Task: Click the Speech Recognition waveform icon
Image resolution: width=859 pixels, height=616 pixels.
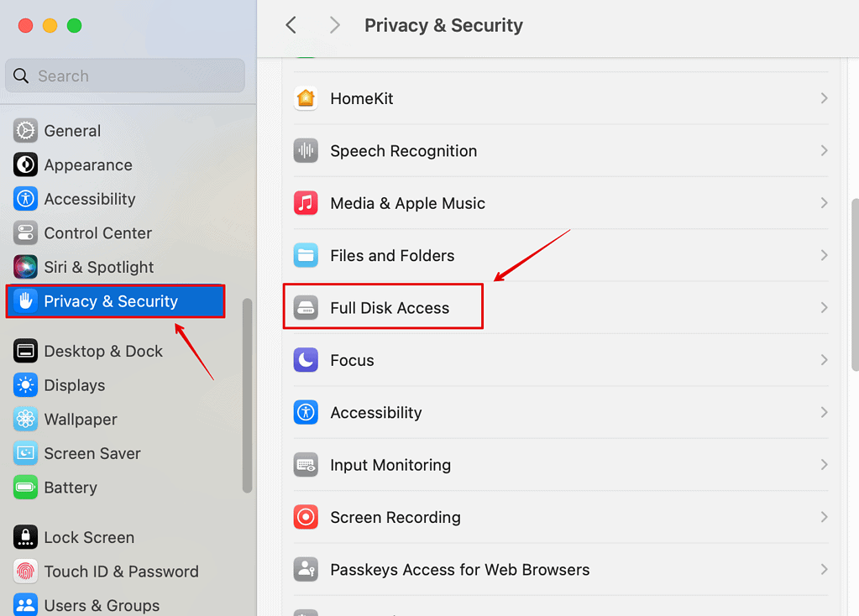Action: coord(306,151)
